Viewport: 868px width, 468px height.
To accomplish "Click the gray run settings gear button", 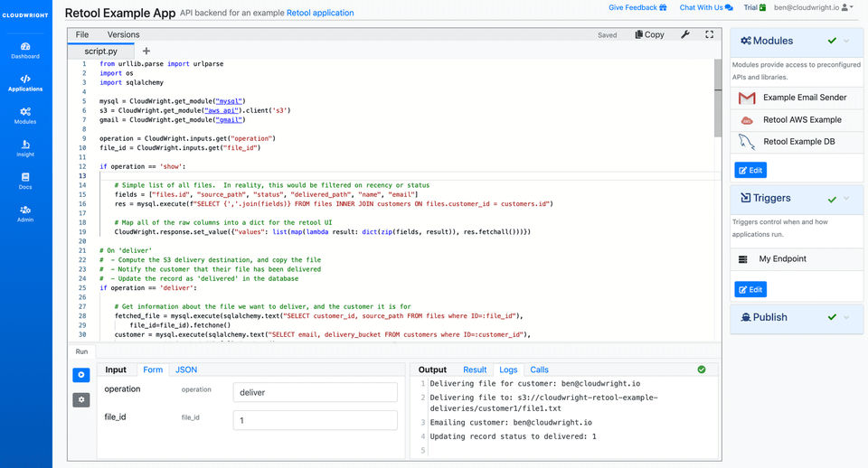I will [81, 399].
